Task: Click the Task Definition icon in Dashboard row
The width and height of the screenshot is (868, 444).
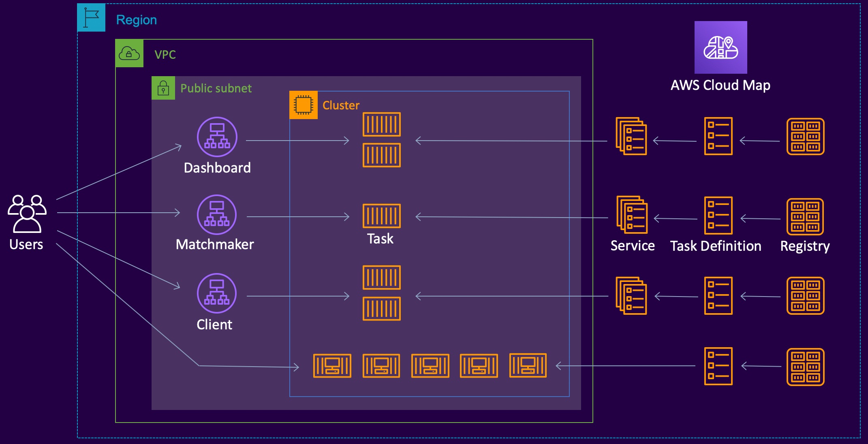Action: [x=718, y=136]
